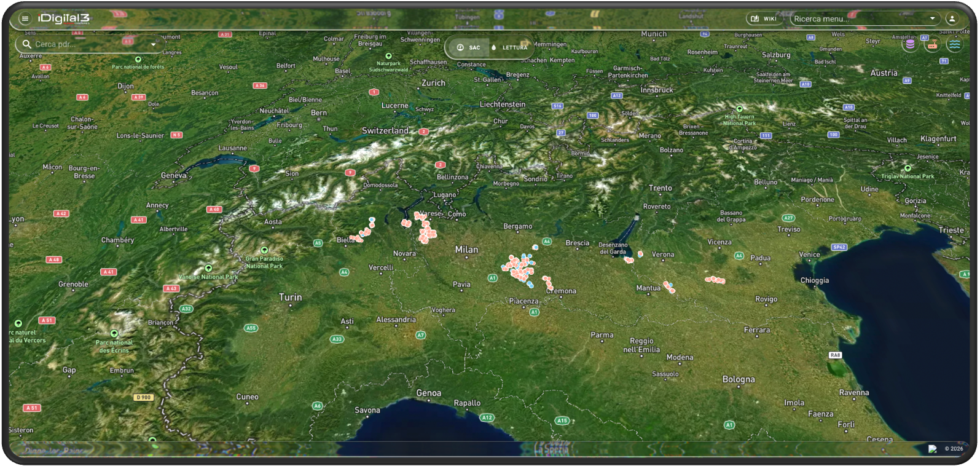
Task: Select the marker cluster near Varese
Action: click(426, 231)
